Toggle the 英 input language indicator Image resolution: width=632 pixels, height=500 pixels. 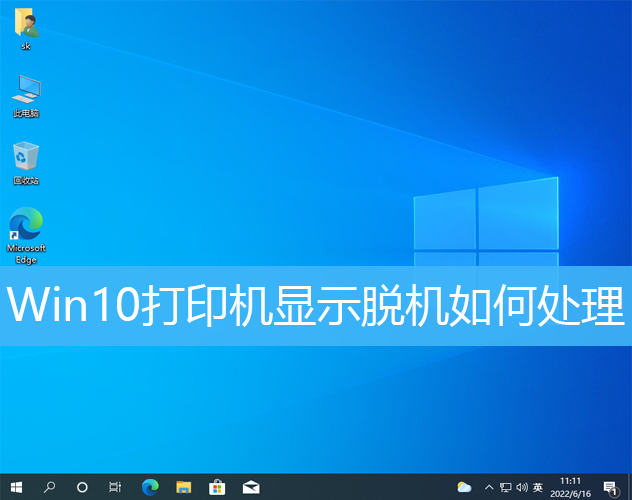[538, 487]
